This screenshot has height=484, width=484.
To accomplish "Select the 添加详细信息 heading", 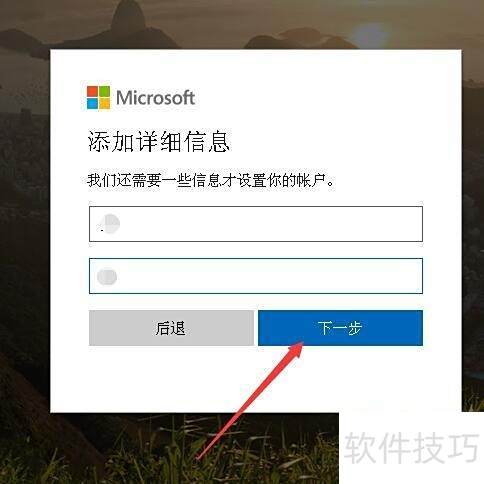I will [159, 141].
